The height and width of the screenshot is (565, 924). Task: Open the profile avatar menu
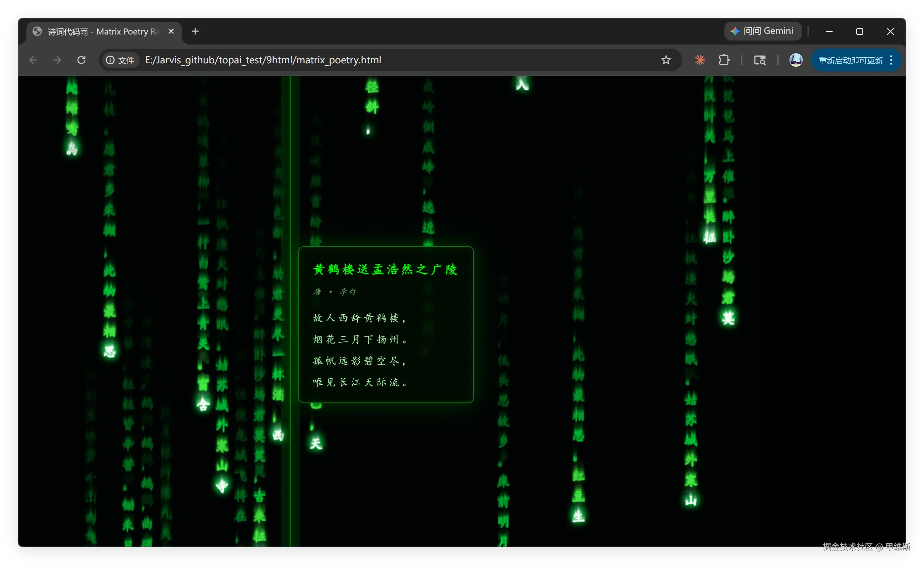coord(796,60)
